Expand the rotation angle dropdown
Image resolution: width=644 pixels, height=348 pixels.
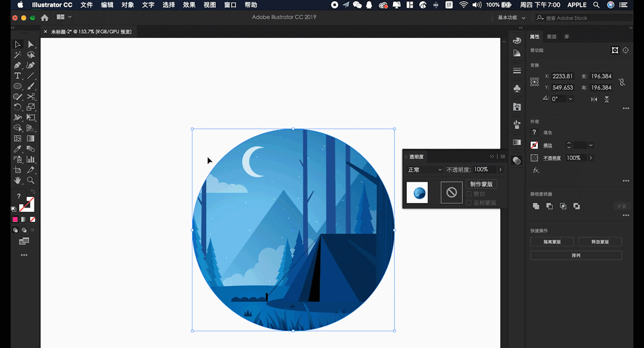(x=570, y=99)
